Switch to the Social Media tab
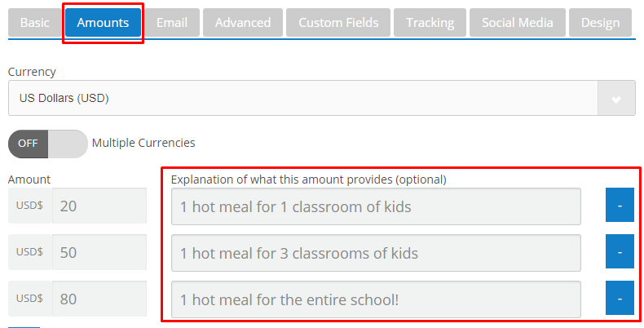The width and height of the screenshot is (644, 328). (517, 23)
